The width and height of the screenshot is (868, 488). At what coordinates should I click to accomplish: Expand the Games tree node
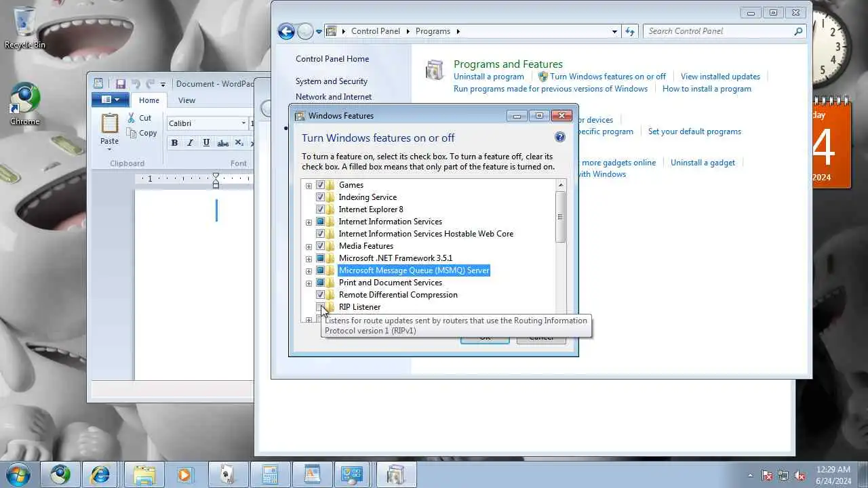[309, 185]
